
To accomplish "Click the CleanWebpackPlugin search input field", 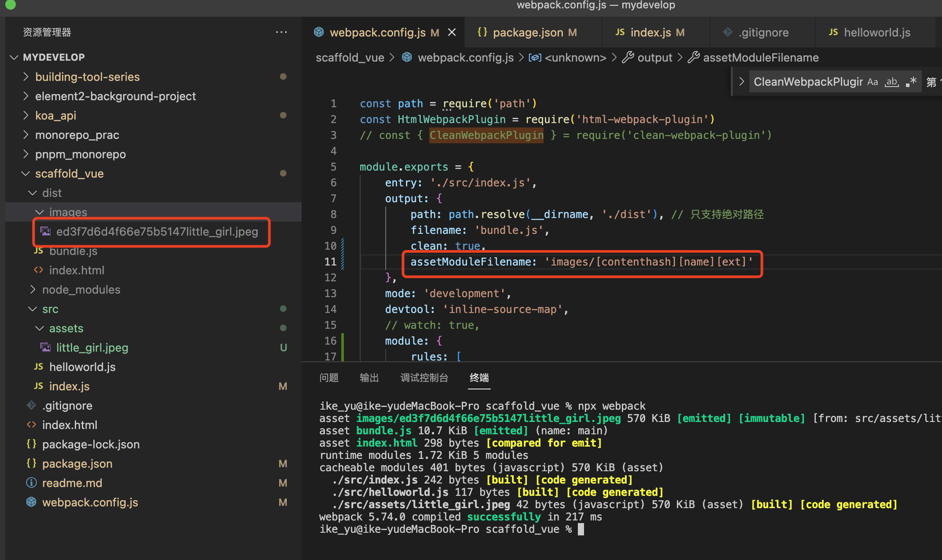I will pos(807,82).
